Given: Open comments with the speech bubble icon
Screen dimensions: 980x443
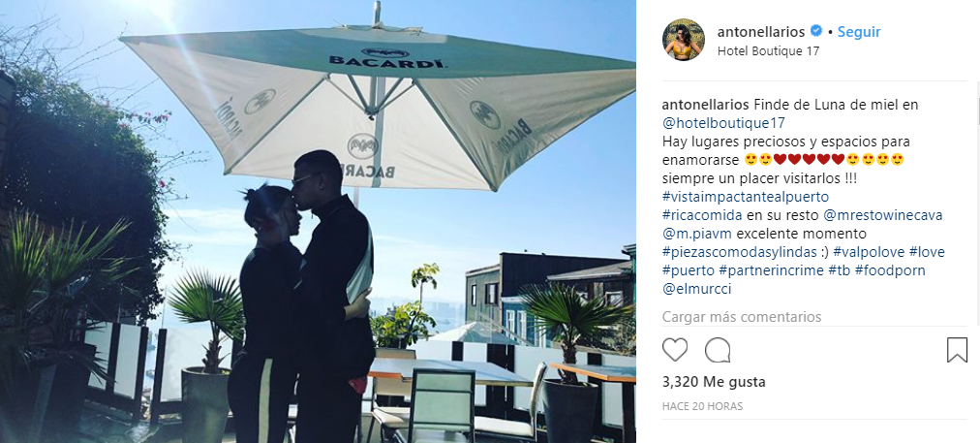Looking at the screenshot, I should click(718, 350).
